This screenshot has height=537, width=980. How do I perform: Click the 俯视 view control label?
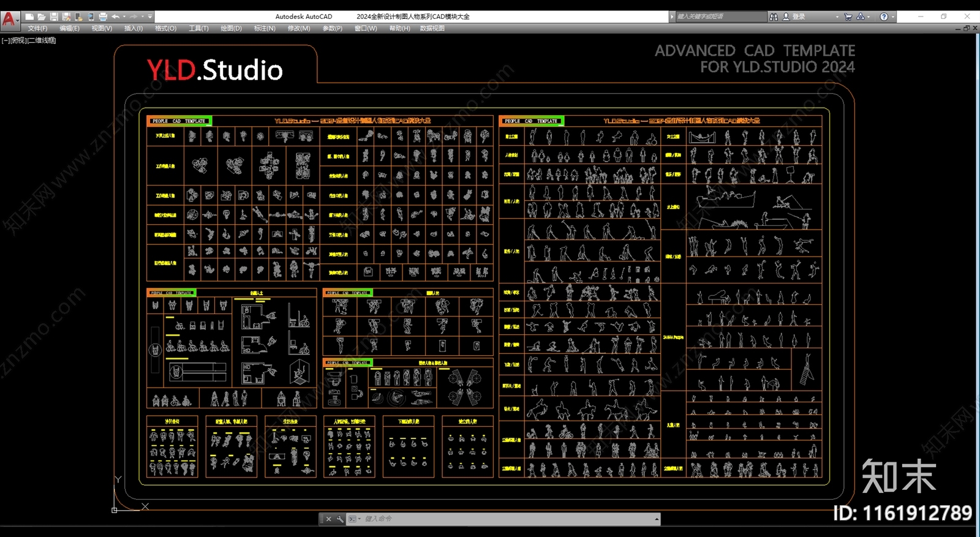tap(18, 40)
